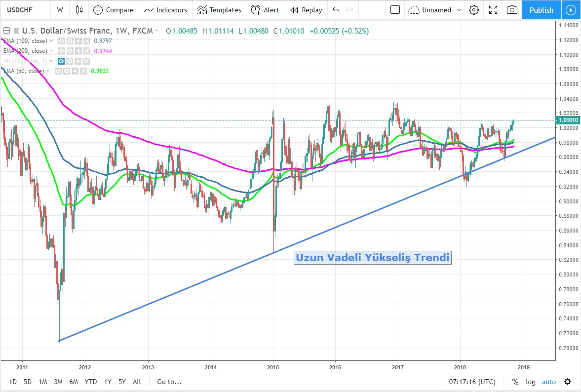Open the EMA (200, close) dropdown arrow

51,51
